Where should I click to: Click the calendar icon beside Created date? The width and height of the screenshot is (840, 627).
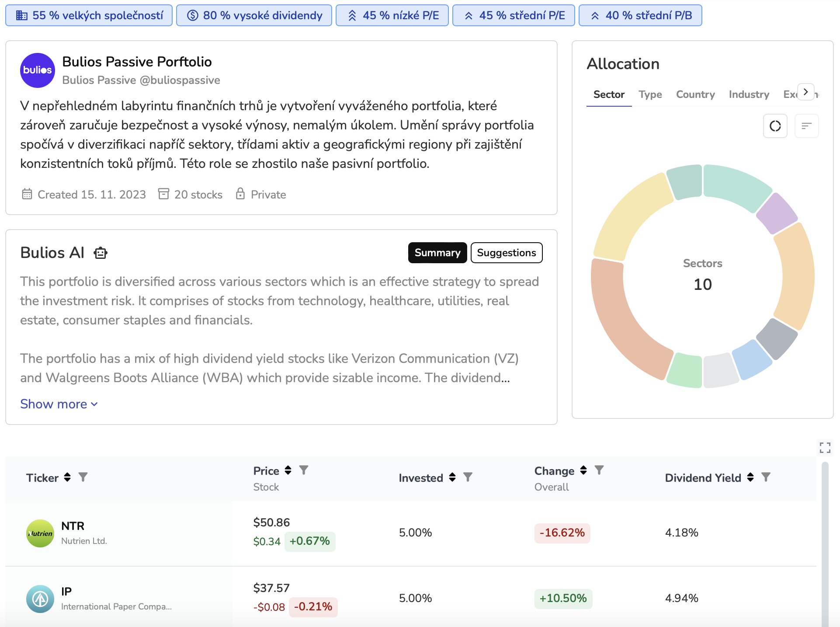pos(27,194)
